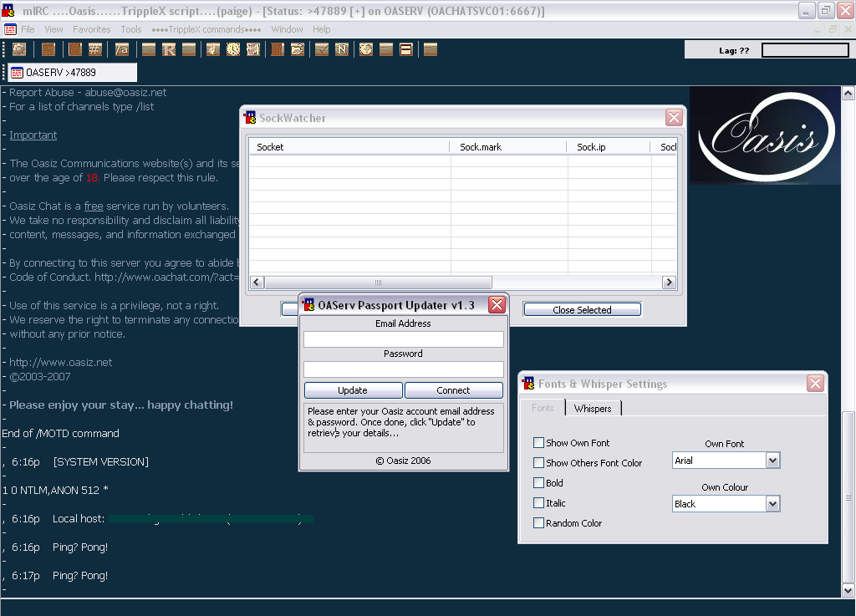The width and height of the screenshot is (856, 616).
Task: Open the File menu
Action: (x=28, y=29)
